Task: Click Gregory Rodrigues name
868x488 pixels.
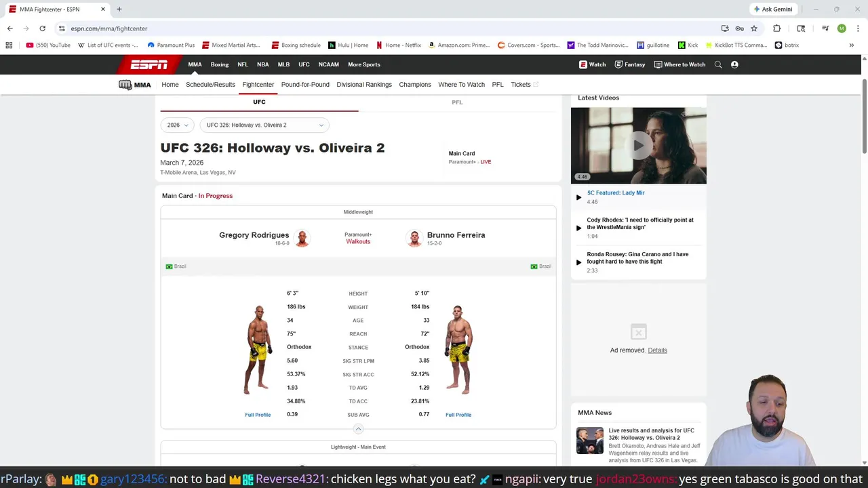Action: pyautogui.click(x=254, y=235)
